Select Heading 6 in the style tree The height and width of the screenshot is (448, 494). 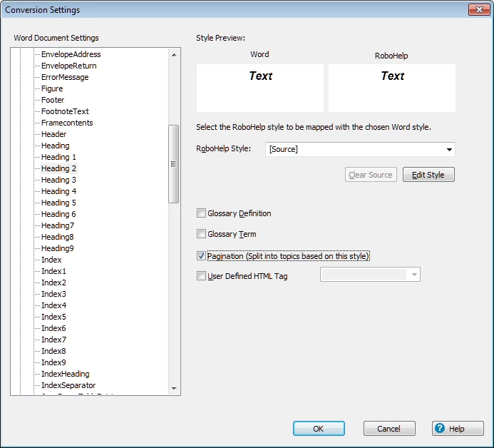[x=58, y=214]
